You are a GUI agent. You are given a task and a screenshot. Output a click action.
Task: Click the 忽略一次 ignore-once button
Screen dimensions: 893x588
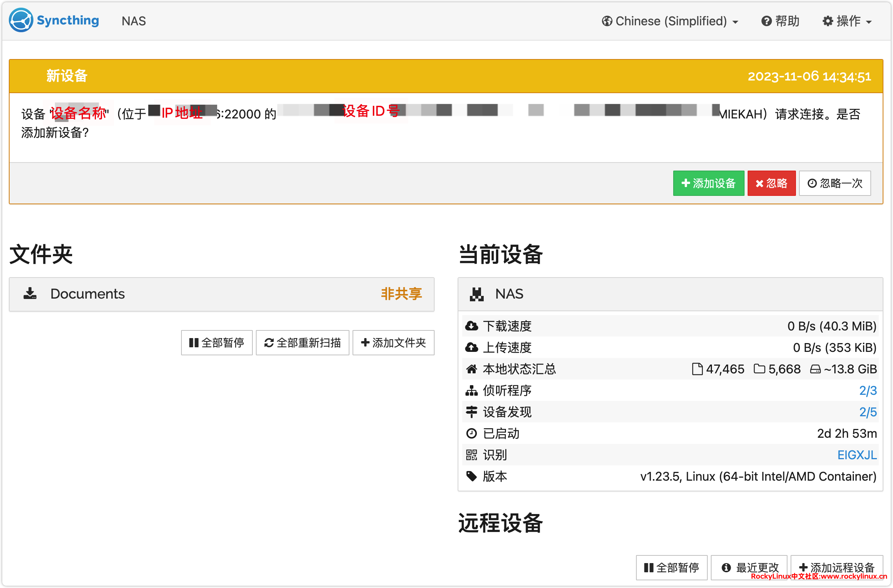(x=835, y=183)
